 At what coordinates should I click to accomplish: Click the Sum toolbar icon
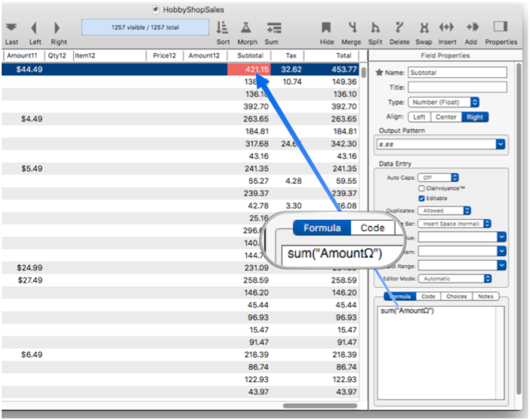pyautogui.click(x=272, y=27)
